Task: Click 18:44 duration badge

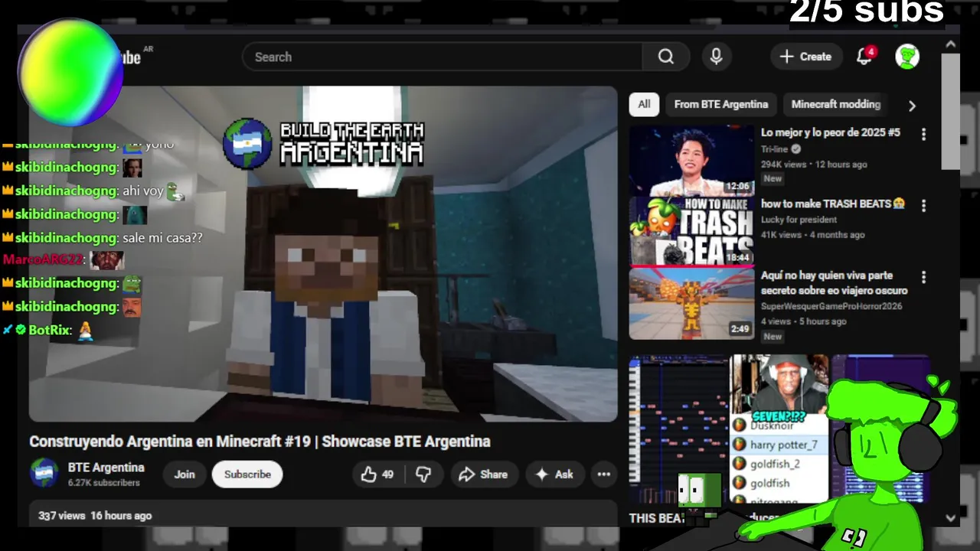Action: point(737,258)
